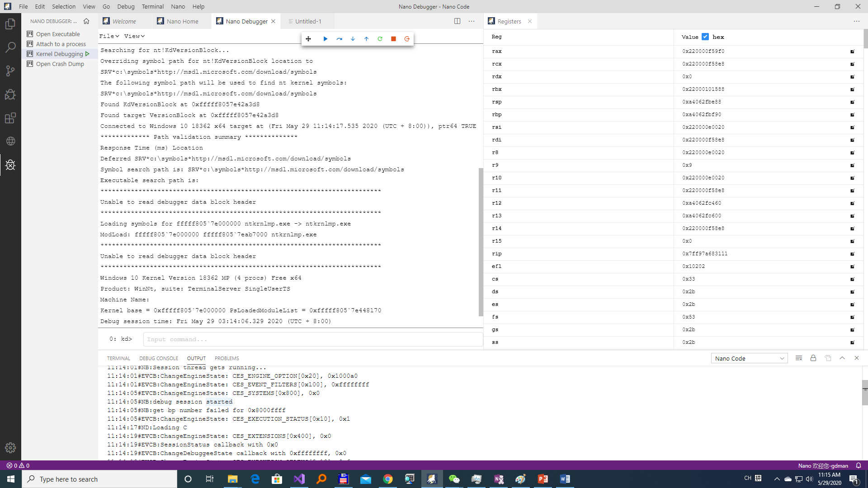The width and height of the screenshot is (868, 488).
Task: Click Step Out in the debug toolbar
Action: (367, 39)
